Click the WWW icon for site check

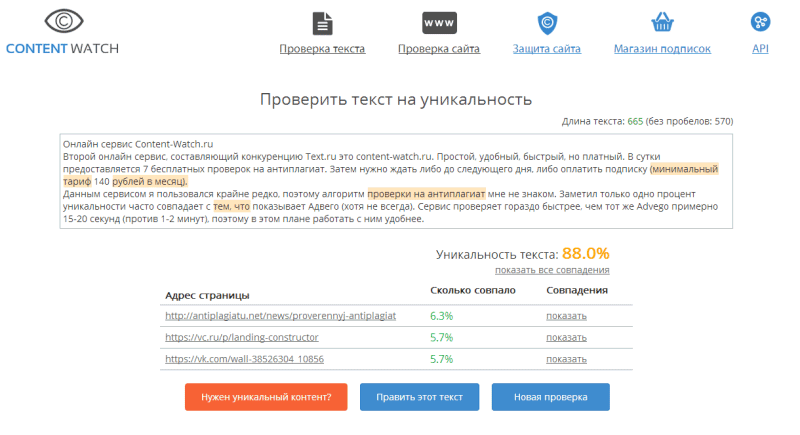tap(439, 22)
